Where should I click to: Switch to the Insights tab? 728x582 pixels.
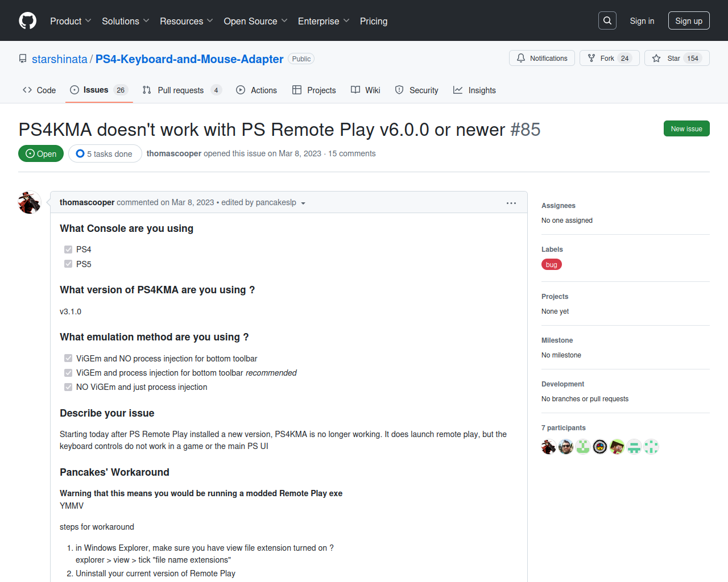click(474, 90)
